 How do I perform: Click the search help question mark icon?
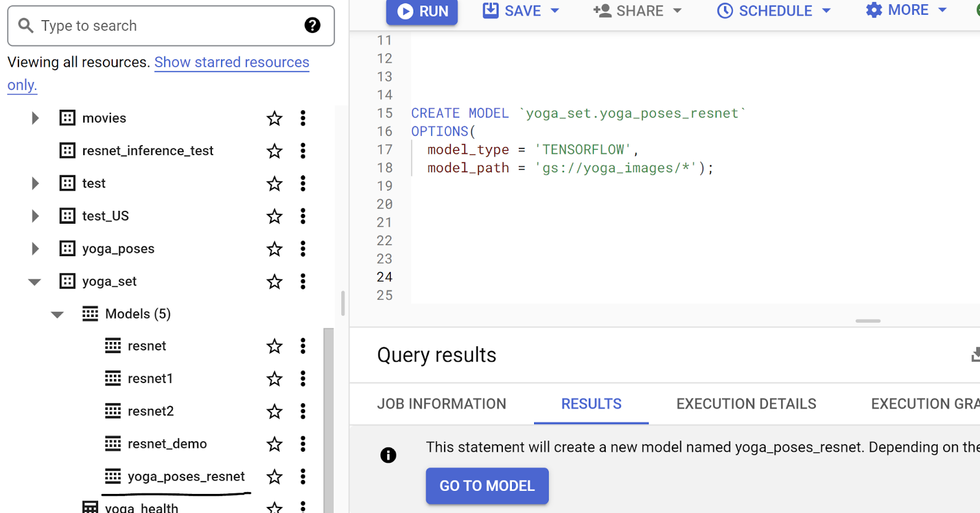click(x=312, y=25)
